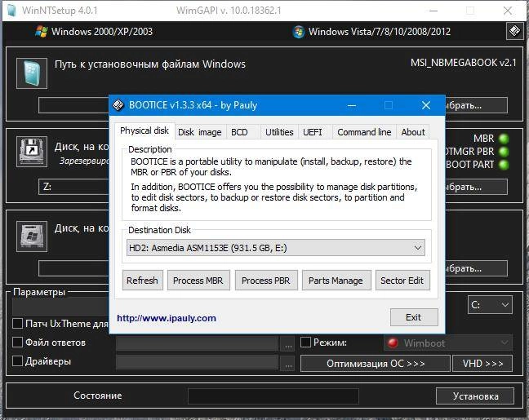Switch to the Windows 2000/XP/2003 tab
Image resolution: width=529 pixels, height=420 pixels.
click(94, 32)
